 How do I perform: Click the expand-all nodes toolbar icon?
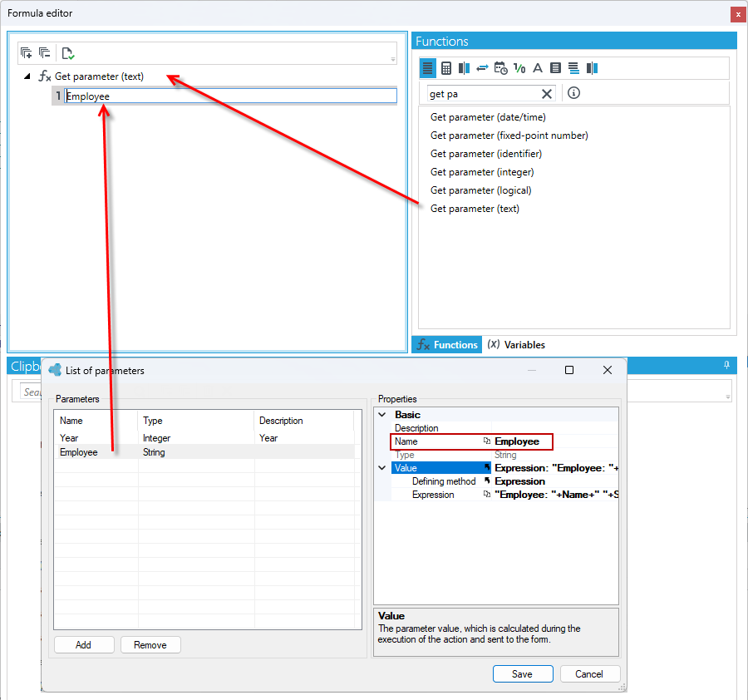click(x=27, y=53)
